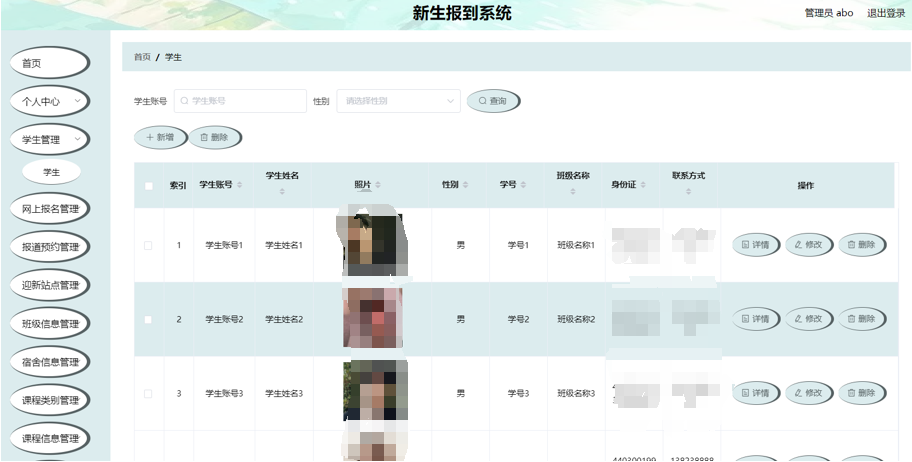Viewport: 912px width, 462px height.
Task: Click 修改 for 学生账号3 row
Action: (x=809, y=393)
